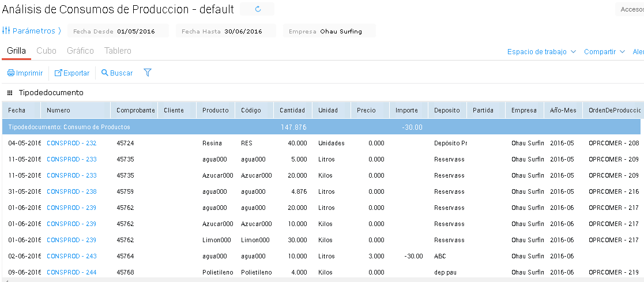The height and width of the screenshot is (282, 644).
Task: Open the Tablero tab
Action: coord(118,51)
